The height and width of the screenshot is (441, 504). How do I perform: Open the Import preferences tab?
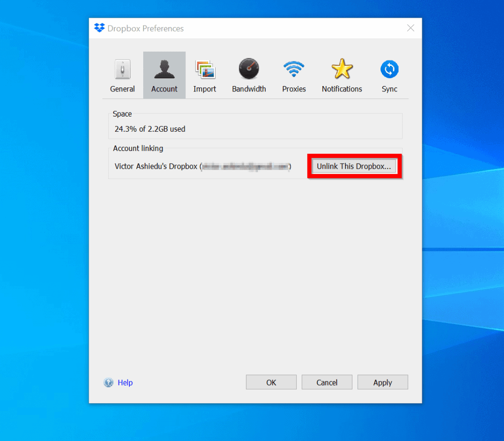(205, 75)
